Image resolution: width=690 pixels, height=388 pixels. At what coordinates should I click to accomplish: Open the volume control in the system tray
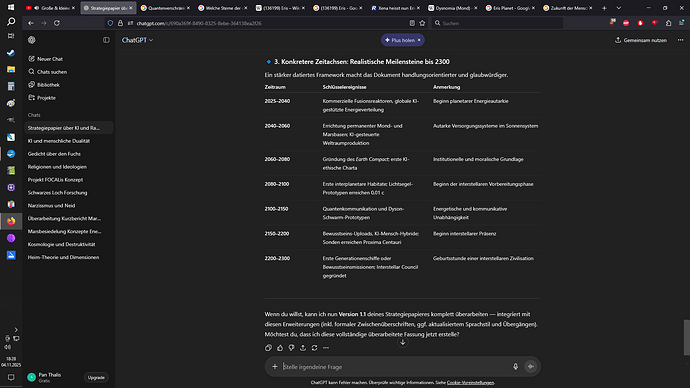click(7, 347)
